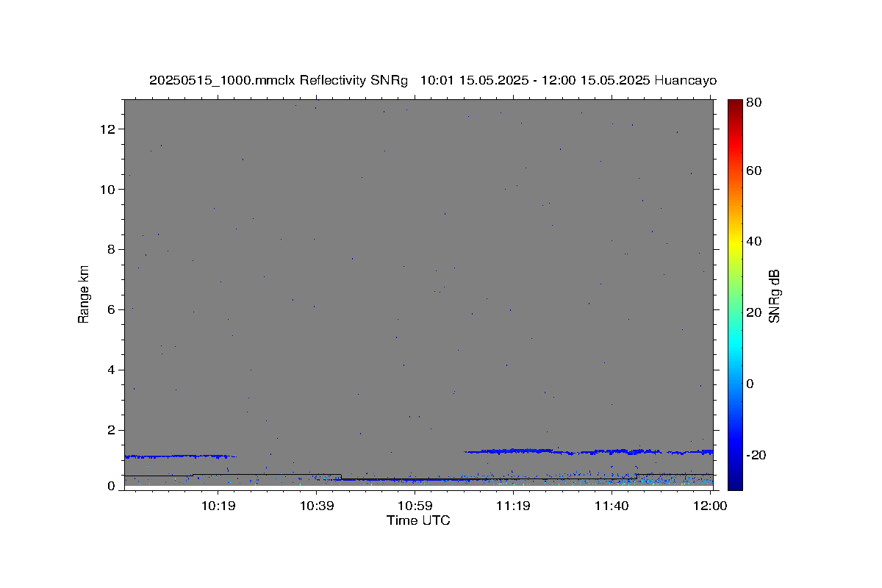Click the 10:59 time tick label

click(x=415, y=506)
